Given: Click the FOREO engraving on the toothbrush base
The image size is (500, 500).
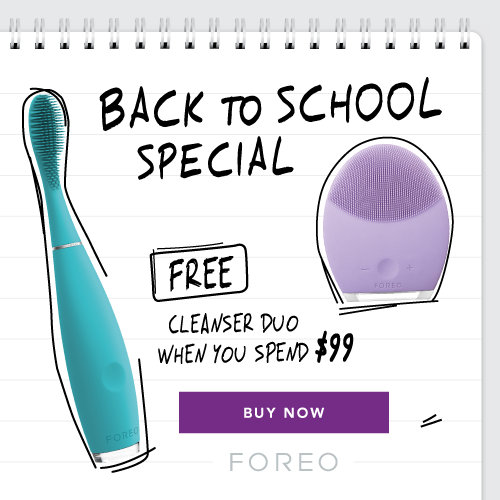Looking at the screenshot, I should pos(122,435).
